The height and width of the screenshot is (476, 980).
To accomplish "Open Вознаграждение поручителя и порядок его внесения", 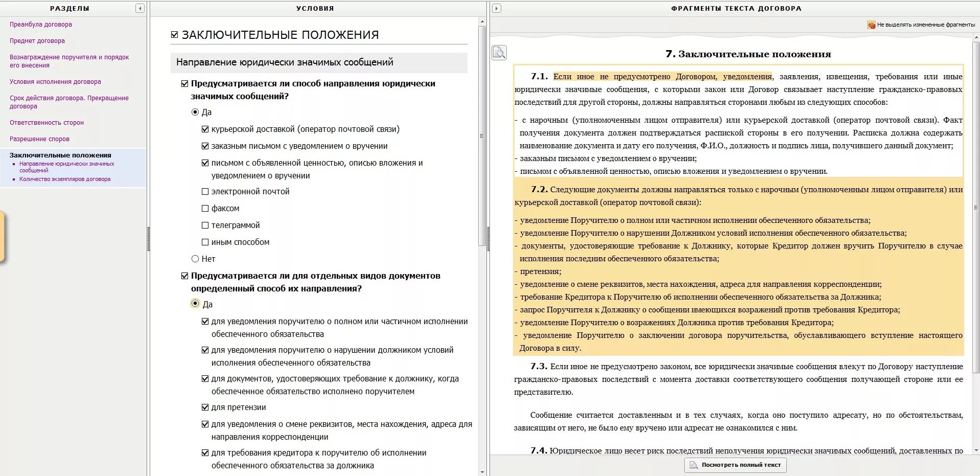I will (69, 61).
